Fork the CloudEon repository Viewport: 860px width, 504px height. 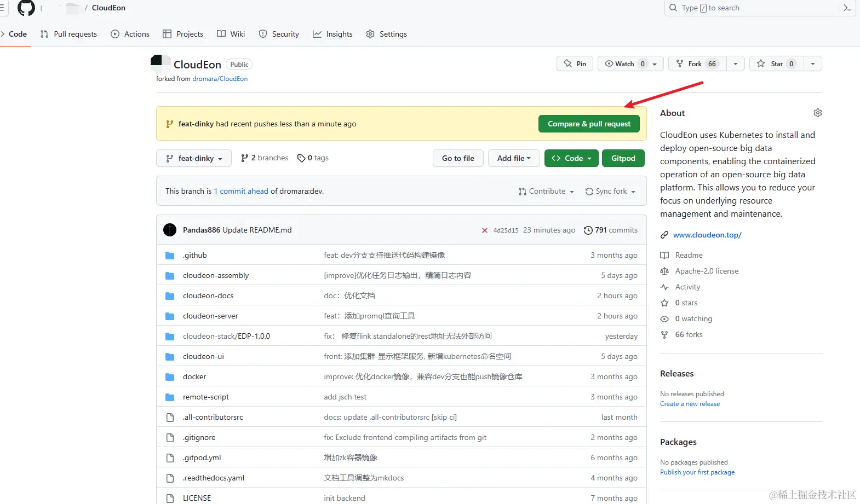(x=697, y=63)
